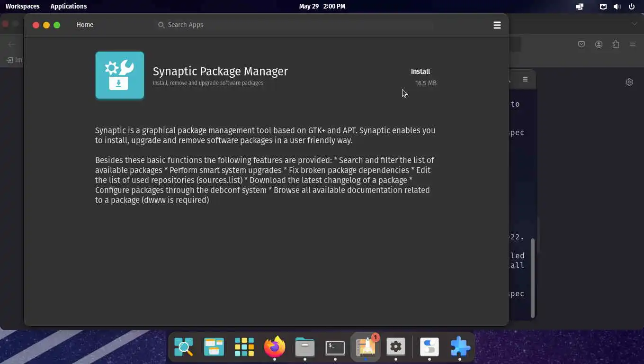Viewport: 644px width, 364px height.
Task: Click the Firefox back arrow in background window
Action: pos(12,44)
